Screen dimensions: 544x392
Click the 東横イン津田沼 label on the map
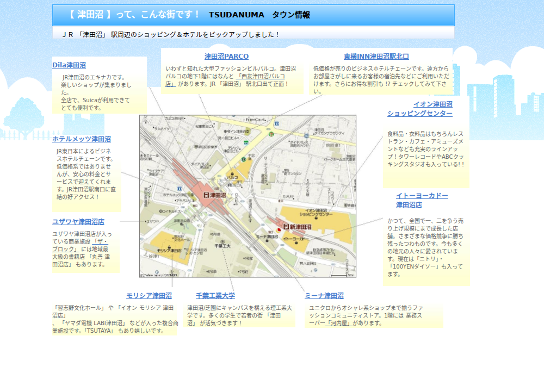click(236, 132)
